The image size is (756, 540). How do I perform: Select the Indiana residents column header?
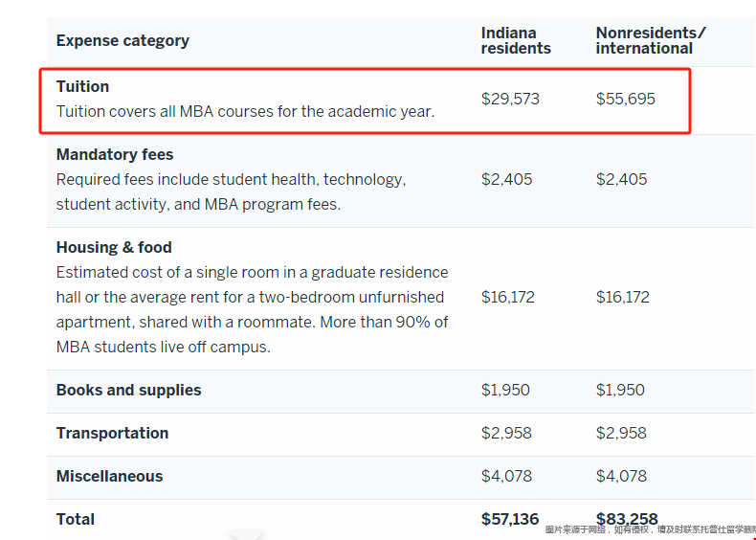pos(516,40)
